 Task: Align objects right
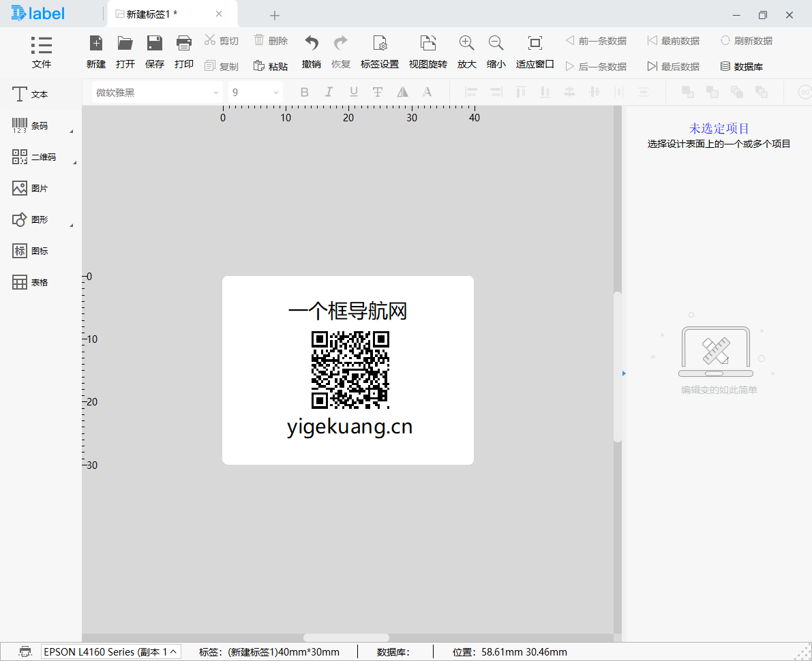coord(496,92)
